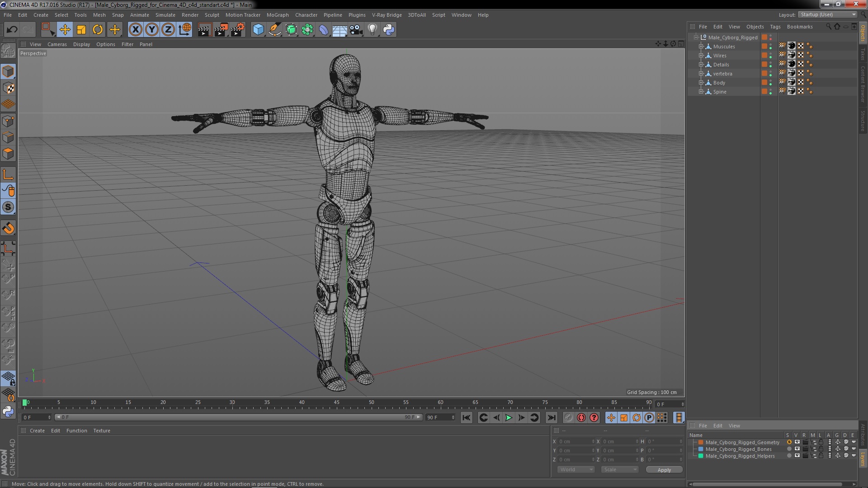Open the spline pen tool icon
The width and height of the screenshot is (868, 488).
click(274, 30)
